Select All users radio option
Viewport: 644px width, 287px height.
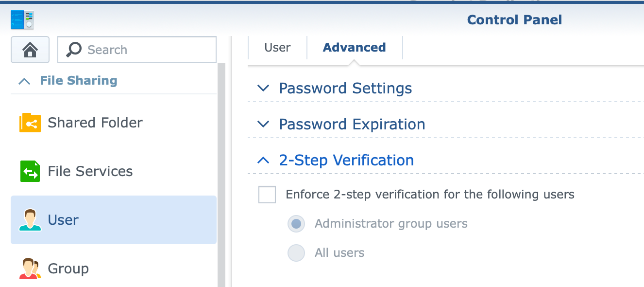click(296, 253)
